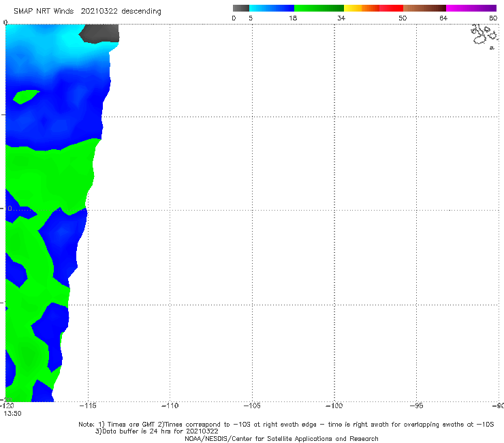
Task: Click the 'SMAP NRT Winds 20210322 descending' title
Action: click(87, 12)
